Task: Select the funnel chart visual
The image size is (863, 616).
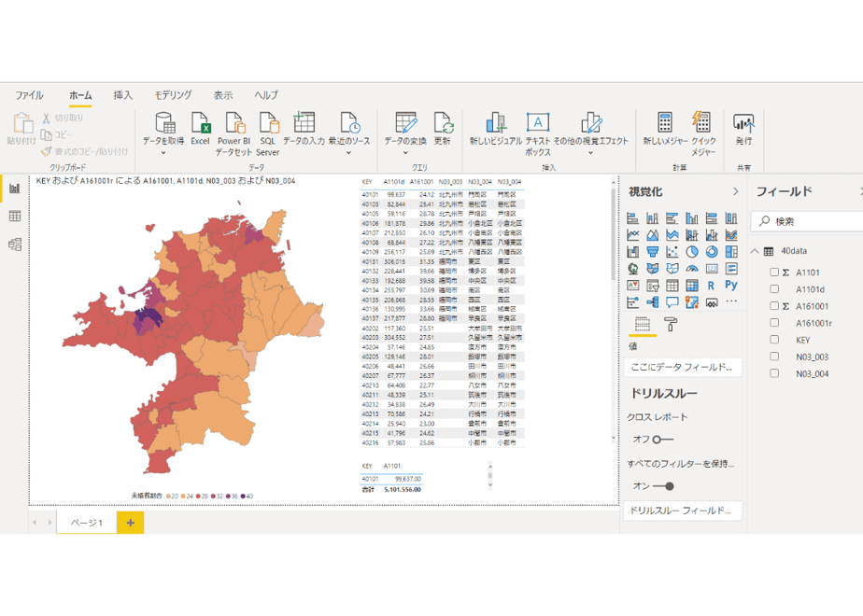Action: coord(653,252)
